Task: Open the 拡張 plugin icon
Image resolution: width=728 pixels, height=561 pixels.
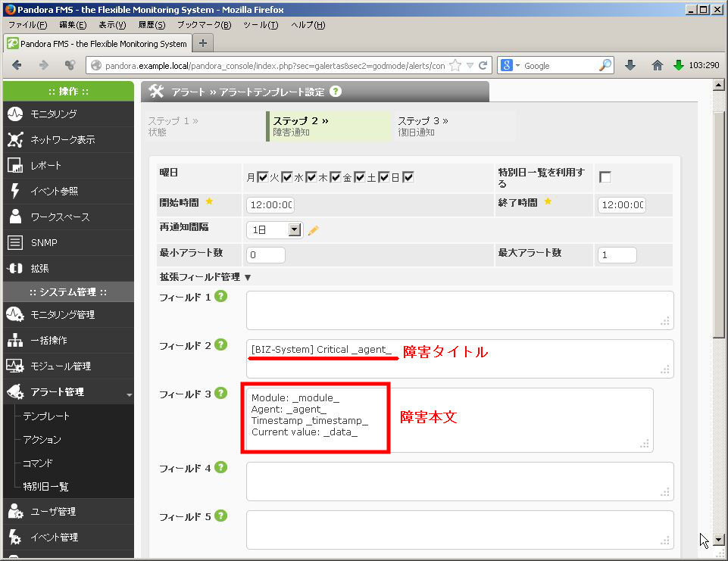Action: click(x=15, y=268)
